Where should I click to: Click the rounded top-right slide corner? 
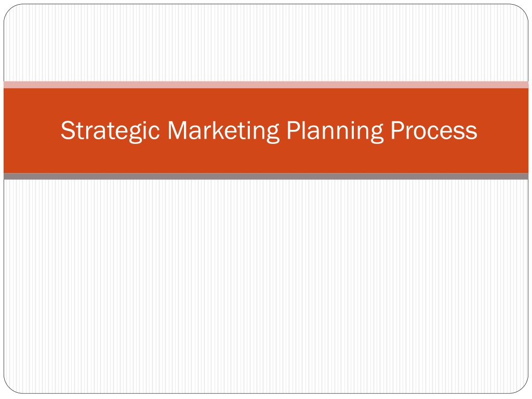[523, 10]
